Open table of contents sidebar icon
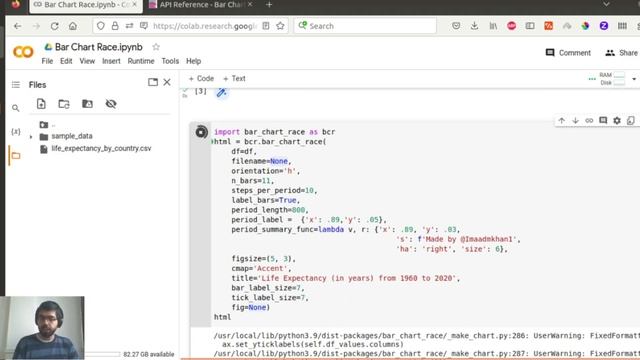The image size is (640, 360). click(16, 84)
